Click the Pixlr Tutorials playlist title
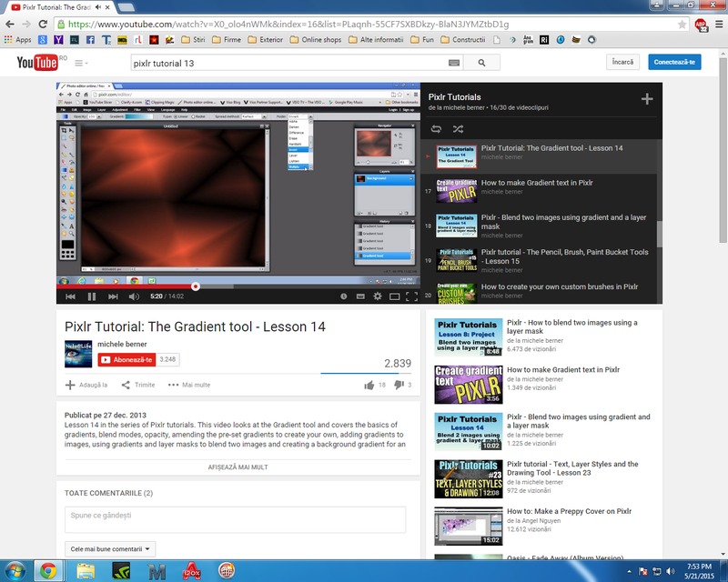This screenshot has height=582, width=728. point(454,97)
